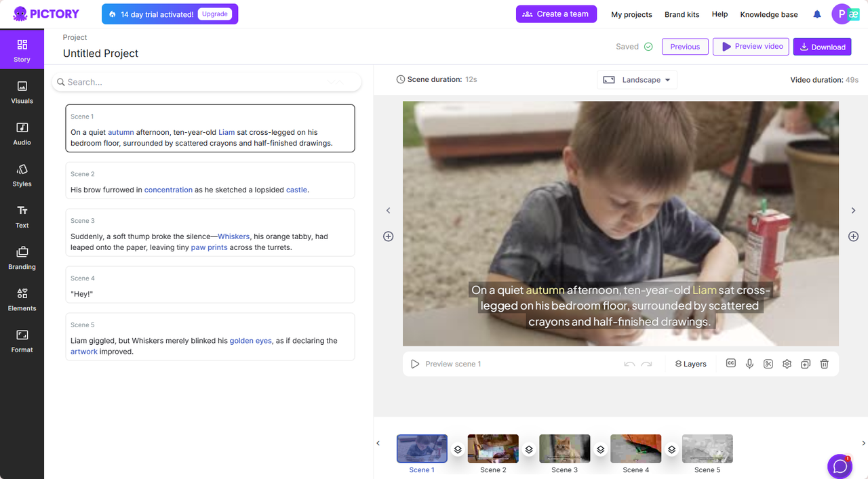The height and width of the screenshot is (479, 868).
Task: Toggle closed captions for the scene
Action: pos(731,363)
